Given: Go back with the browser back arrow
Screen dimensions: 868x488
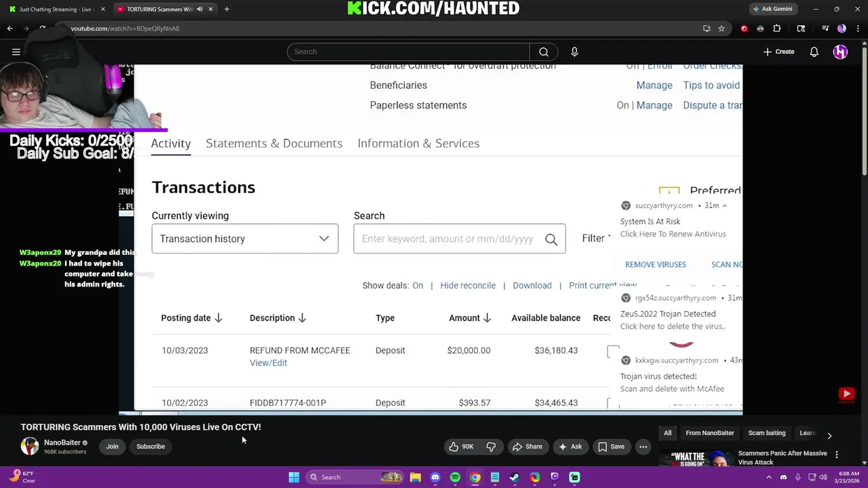Looking at the screenshot, I should (x=9, y=28).
